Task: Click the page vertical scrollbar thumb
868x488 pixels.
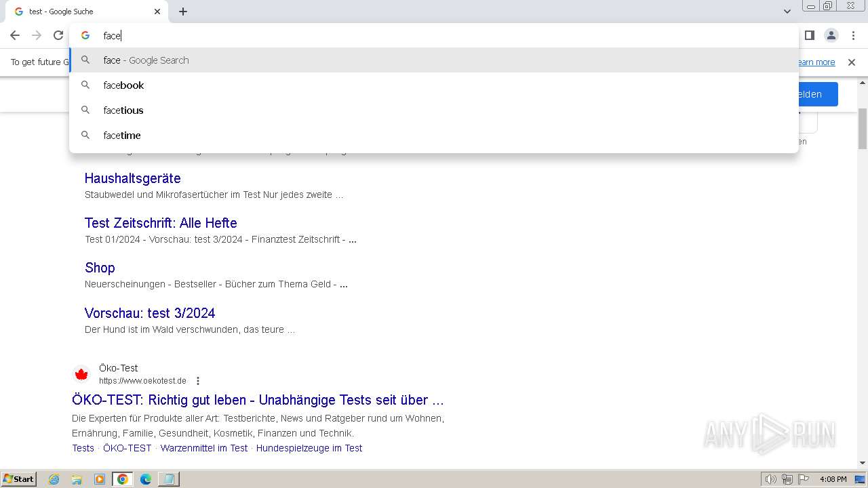Action: point(863,129)
